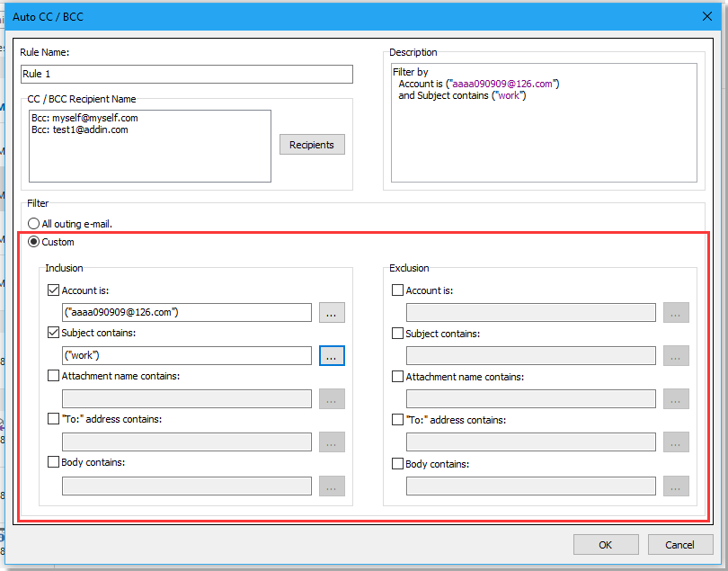The width and height of the screenshot is (728, 571).
Task: Open the browse dialog for exclusion Subject contains
Action: pos(676,355)
